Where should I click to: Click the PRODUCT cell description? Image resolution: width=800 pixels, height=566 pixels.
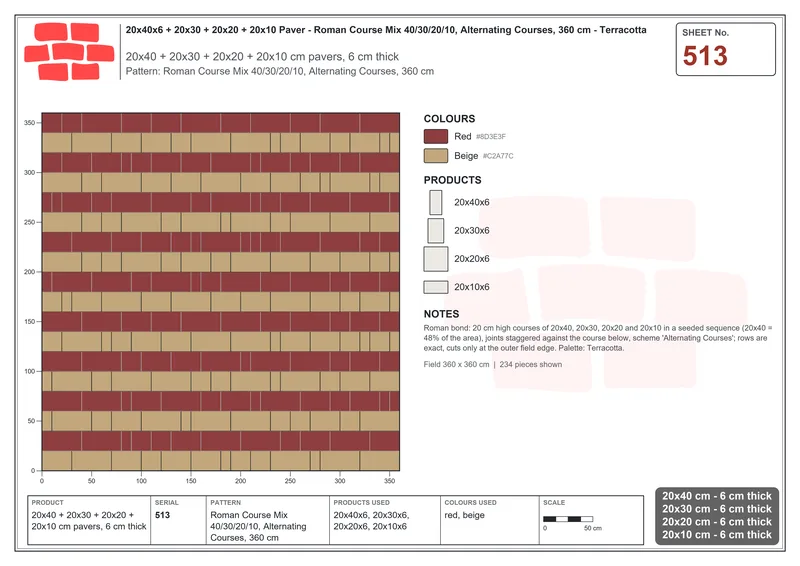tap(89, 521)
